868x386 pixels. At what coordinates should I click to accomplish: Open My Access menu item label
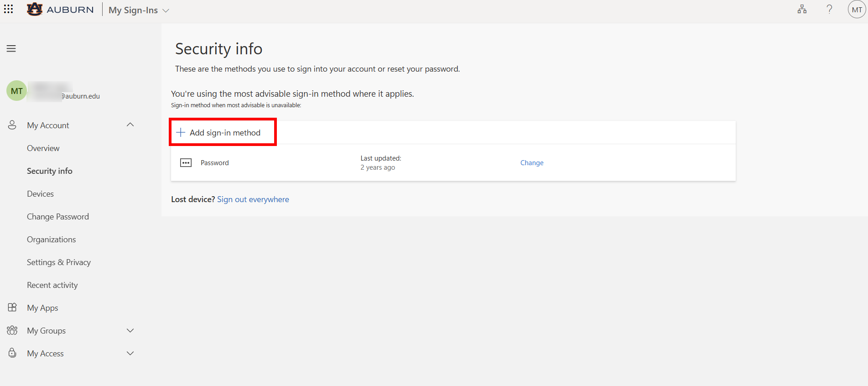(46, 354)
